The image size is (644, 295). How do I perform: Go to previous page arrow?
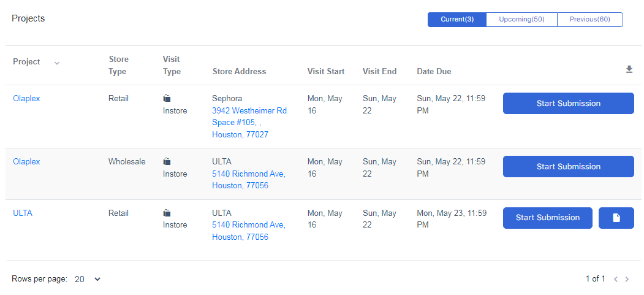pos(616,279)
